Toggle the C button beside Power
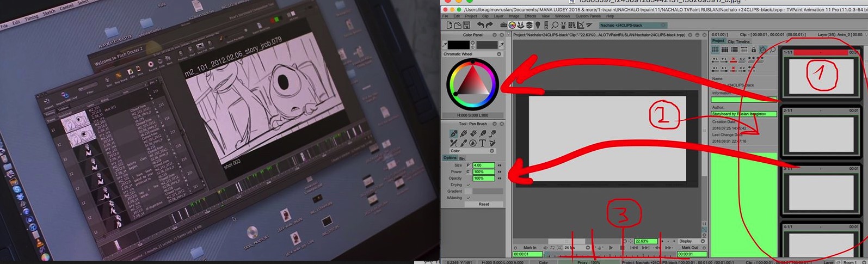This screenshot has width=868, height=264. (x=468, y=171)
